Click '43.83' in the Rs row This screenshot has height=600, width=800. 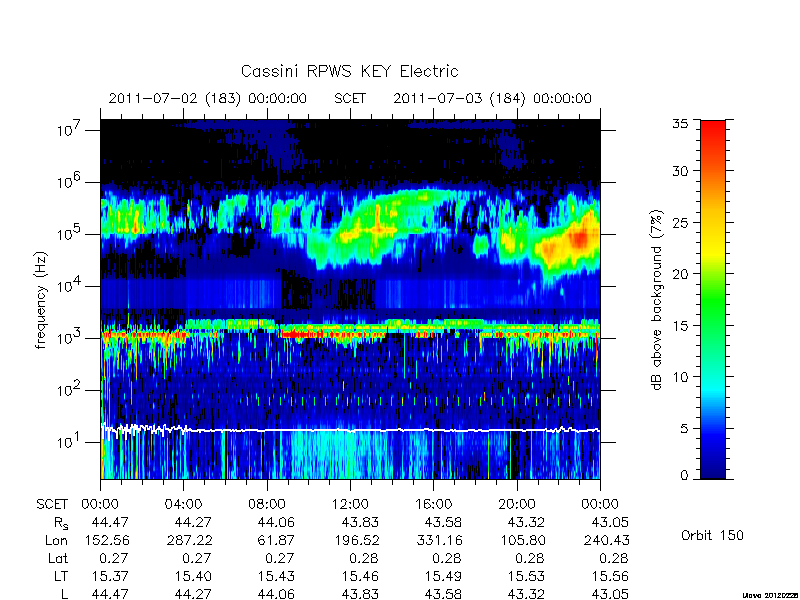click(x=360, y=523)
